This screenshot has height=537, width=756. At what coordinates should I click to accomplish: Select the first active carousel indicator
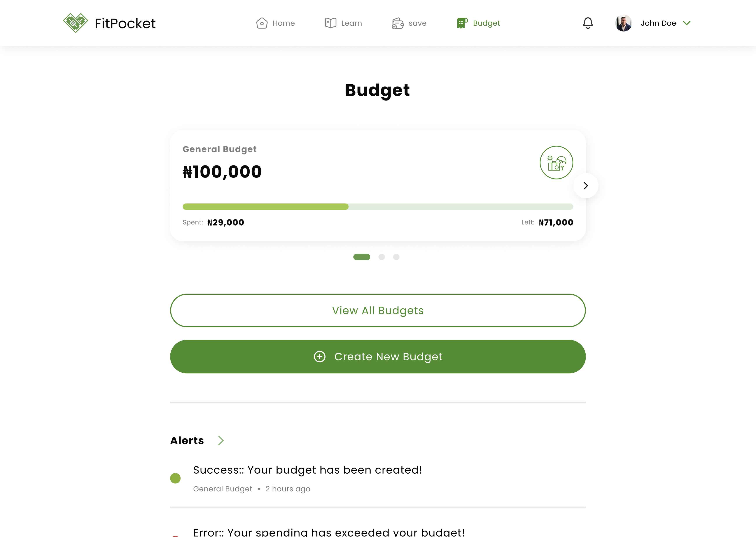pyautogui.click(x=362, y=257)
